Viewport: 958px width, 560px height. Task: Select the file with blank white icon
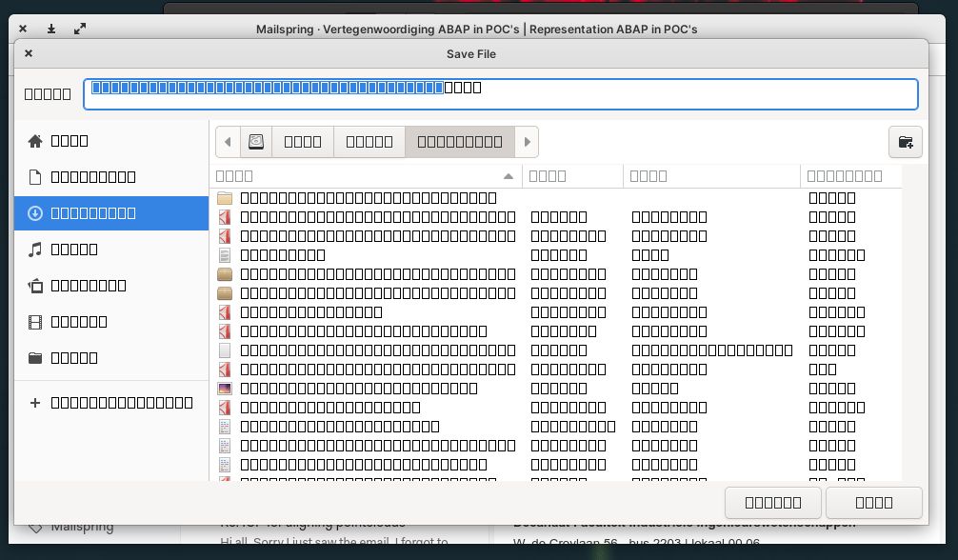point(555,350)
